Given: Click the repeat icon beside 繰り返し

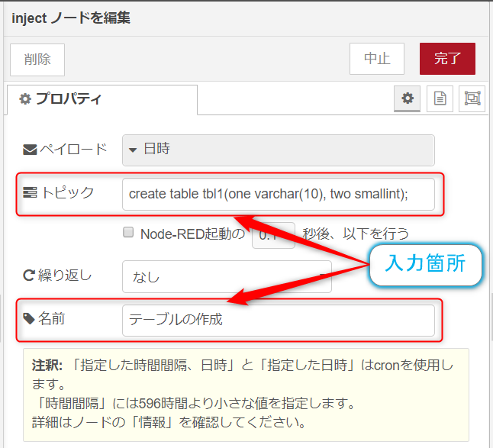Looking at the screenshot, I should tap(29, 275).
